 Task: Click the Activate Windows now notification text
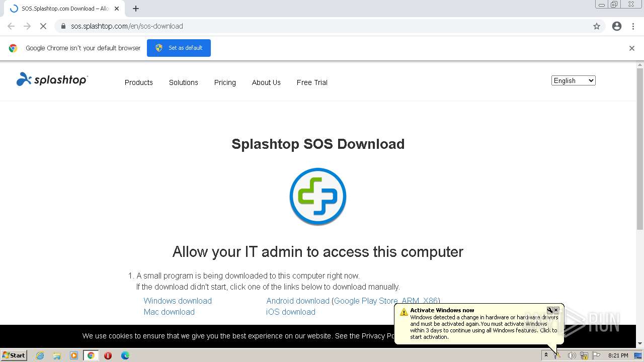442,310
